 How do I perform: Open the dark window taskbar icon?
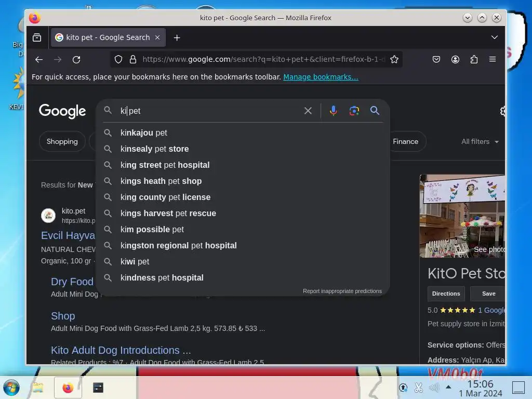click(98, 388)
